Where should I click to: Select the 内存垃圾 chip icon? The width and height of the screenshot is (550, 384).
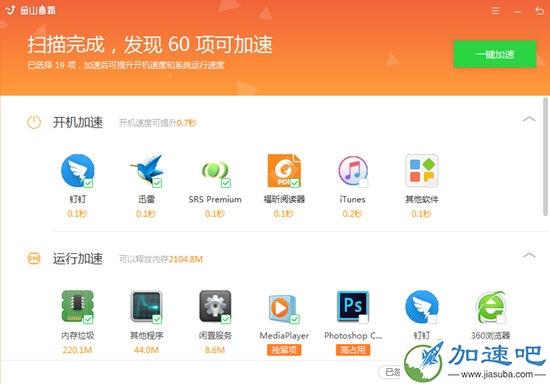tap(78, 306)
